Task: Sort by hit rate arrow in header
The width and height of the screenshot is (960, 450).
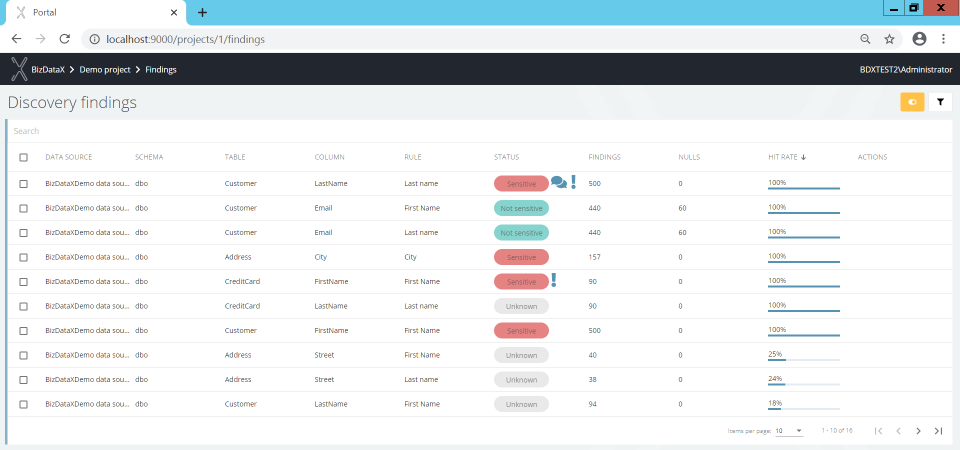Action: pyautogui.click(x=803, y=157)
